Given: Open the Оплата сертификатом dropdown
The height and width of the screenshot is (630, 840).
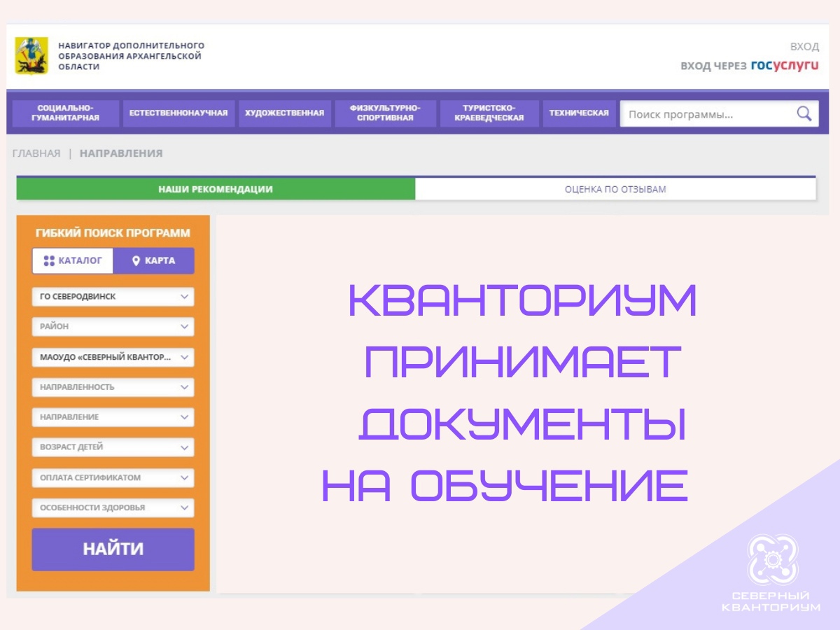Looking at the screenshot, I should pos(113,478).
